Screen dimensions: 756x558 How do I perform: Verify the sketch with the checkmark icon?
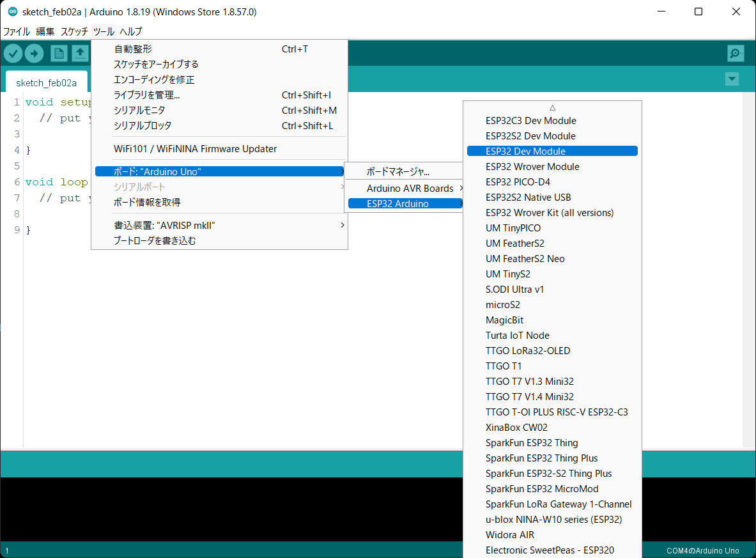pos(13,53)
